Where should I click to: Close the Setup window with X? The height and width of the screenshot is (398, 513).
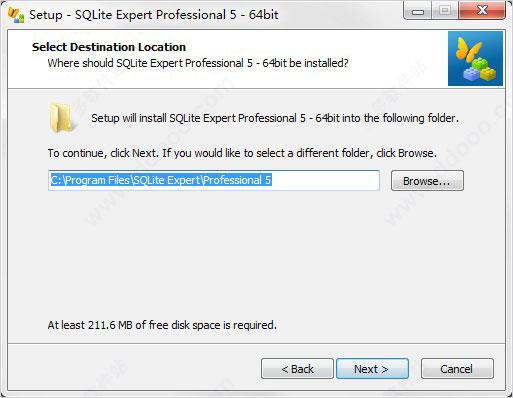point(482,11)
